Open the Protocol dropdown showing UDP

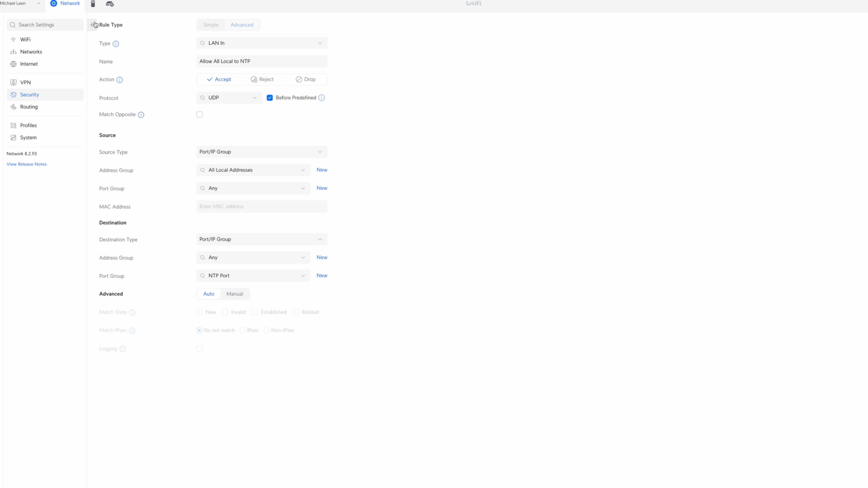pyautogui.click(x=229, y=98)
